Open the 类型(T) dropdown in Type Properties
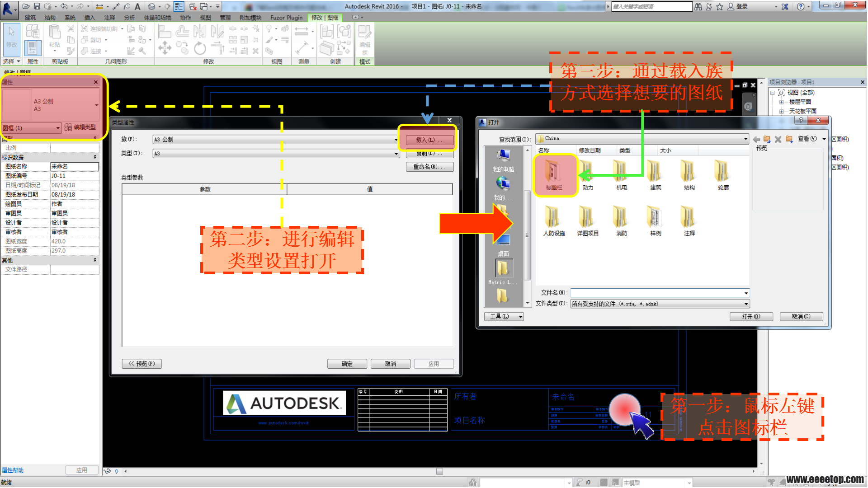This screenshot has width=868, height=488. pyautogui.click(x=276, y=154)
